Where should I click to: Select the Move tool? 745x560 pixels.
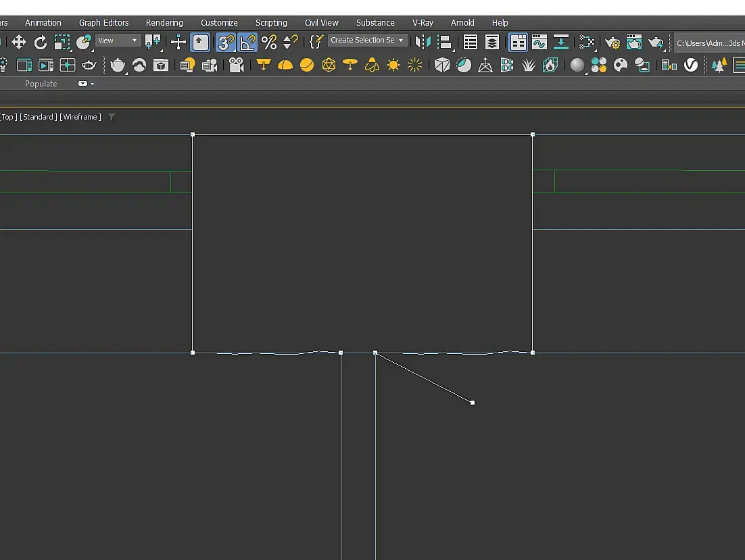click(x=19, y=43)
